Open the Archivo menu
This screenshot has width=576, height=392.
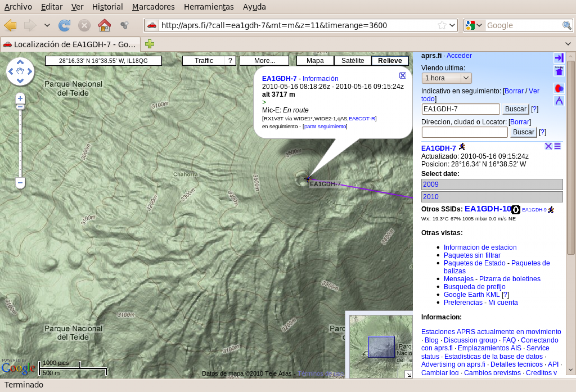pos(18,7)
